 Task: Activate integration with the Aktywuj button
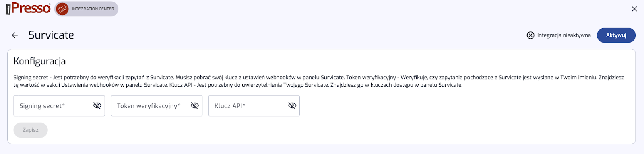(616, 35)
